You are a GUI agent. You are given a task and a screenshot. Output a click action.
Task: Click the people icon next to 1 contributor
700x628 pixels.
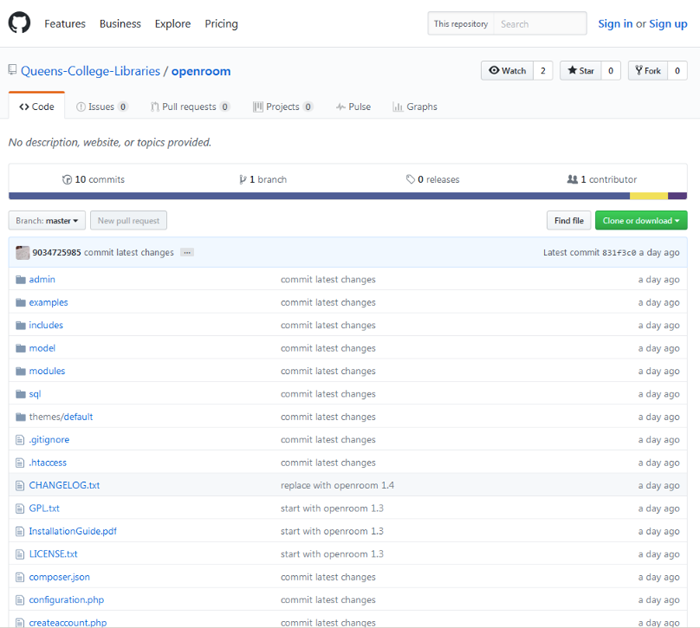click(x=572, y=179)
